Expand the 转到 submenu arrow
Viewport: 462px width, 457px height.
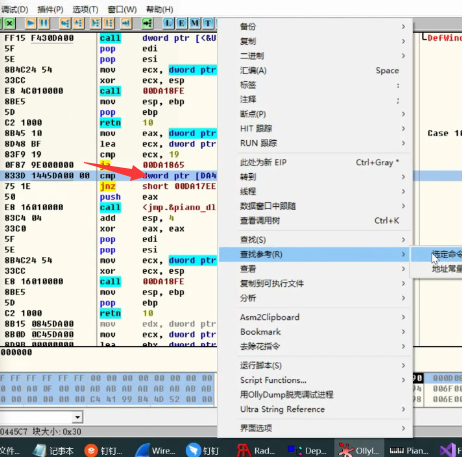(403, 177)
